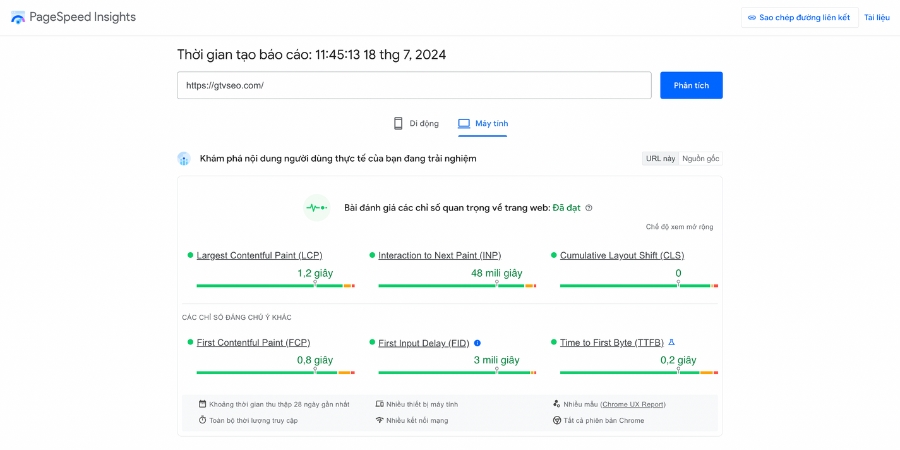Click the mobile phone icon
Image resolution: width=900 pixels, height=450 pixels.
click(398, 123)
